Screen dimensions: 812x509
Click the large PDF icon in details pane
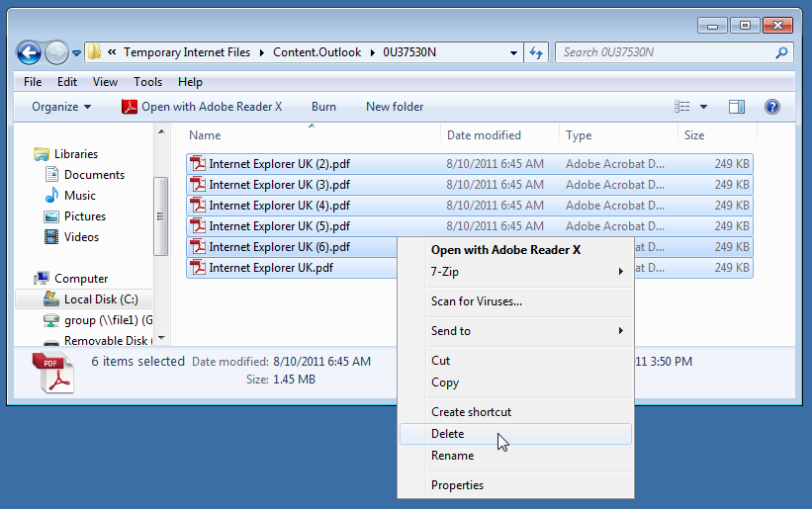click(x=53, y=372)
